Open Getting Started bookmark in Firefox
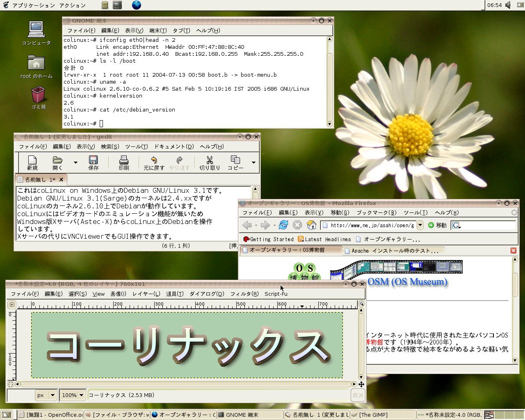Image resolution: width=525 pixels, height=420 pixels. coord(268,239)
